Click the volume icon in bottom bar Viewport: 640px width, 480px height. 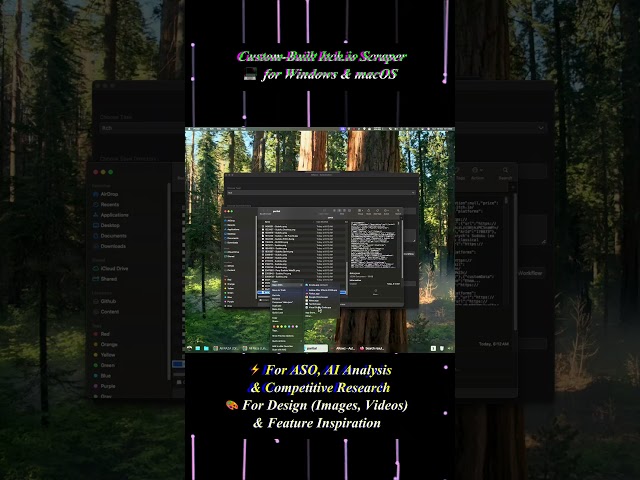[450, 348]
